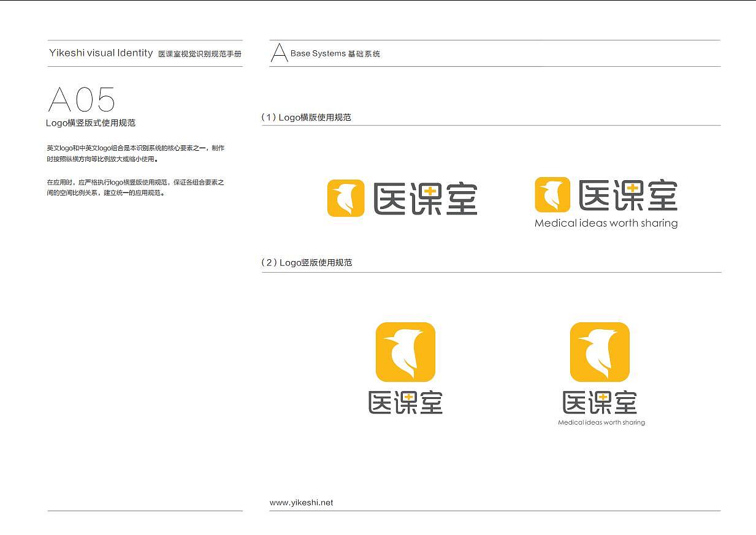Click the paragraph beginning '英文logo和中英文logo组合'
This screenshot has height=535, width=756.
coord(136,154)
